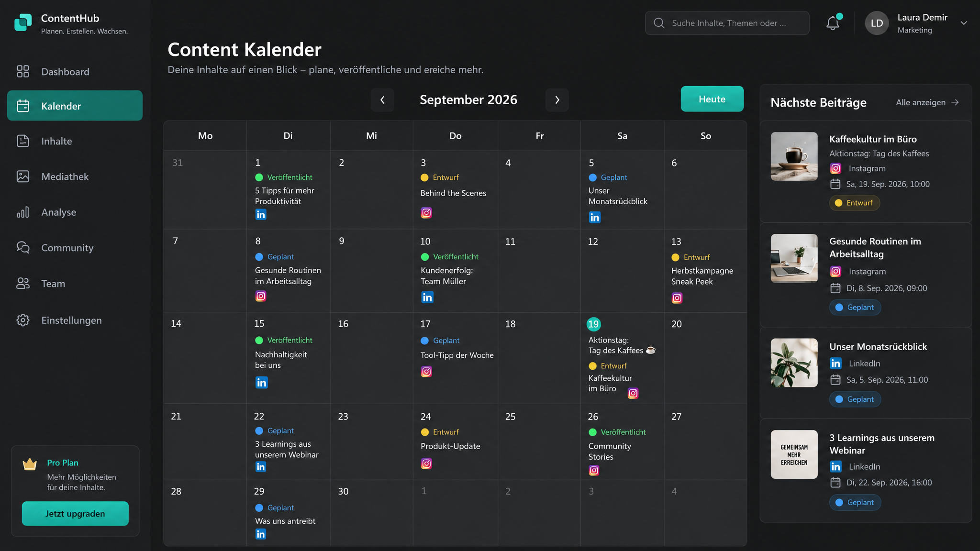The width and height of the screenshot is (980, 551).
Task: Open Inhalte in the sidebar
Action: click(x=75, y=141)
